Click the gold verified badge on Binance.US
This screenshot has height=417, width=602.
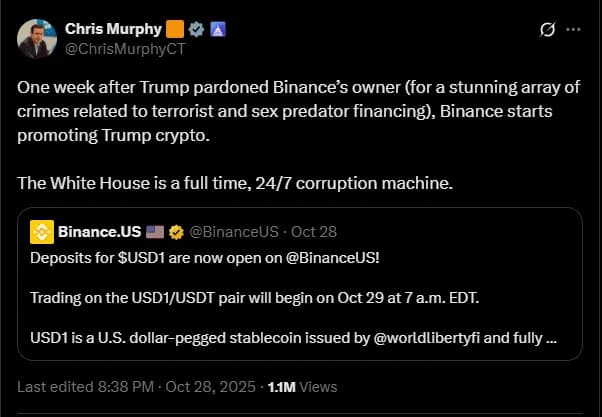174,232
